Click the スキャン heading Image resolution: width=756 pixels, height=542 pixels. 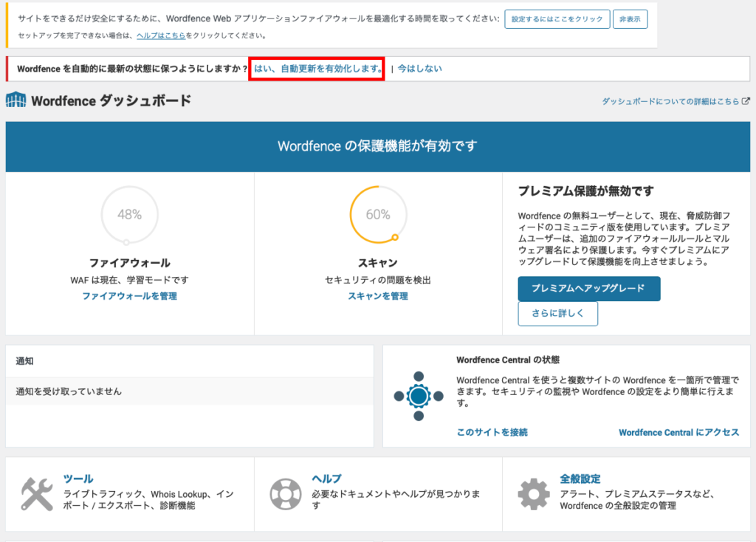click(x=378, y=263)
